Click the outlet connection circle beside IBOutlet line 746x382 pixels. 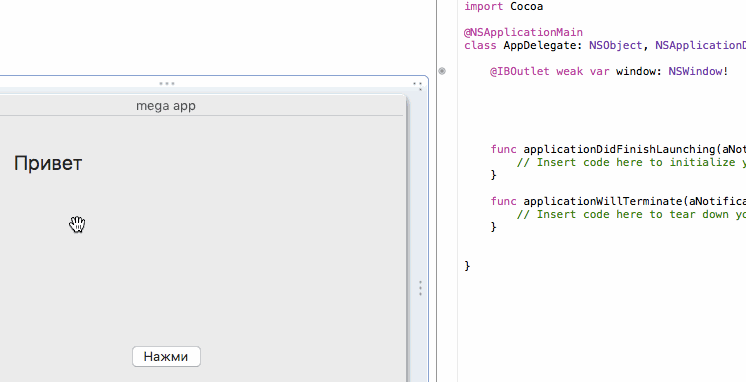[442, 71]
